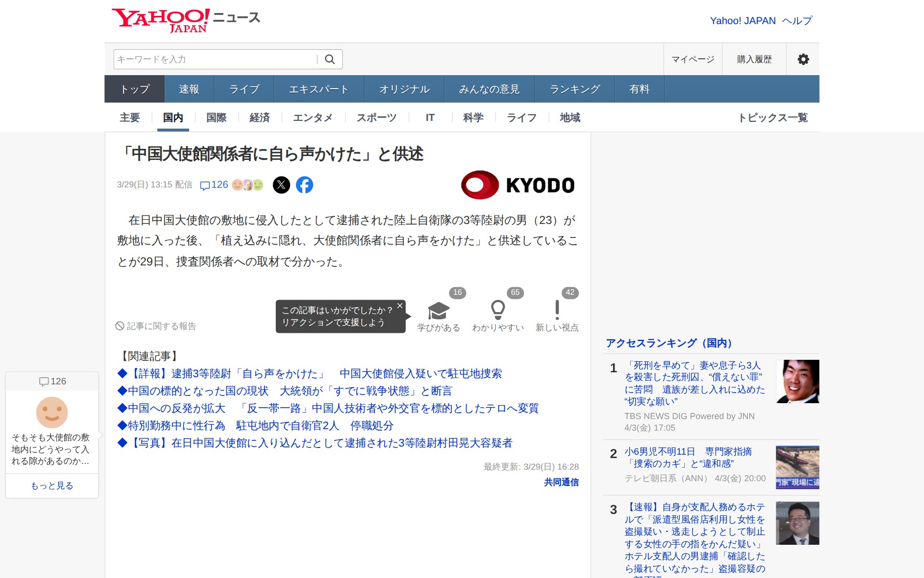Screen dimensions: 924x578
Task: Open トピックス一覧 link
Action: [773, 118]
